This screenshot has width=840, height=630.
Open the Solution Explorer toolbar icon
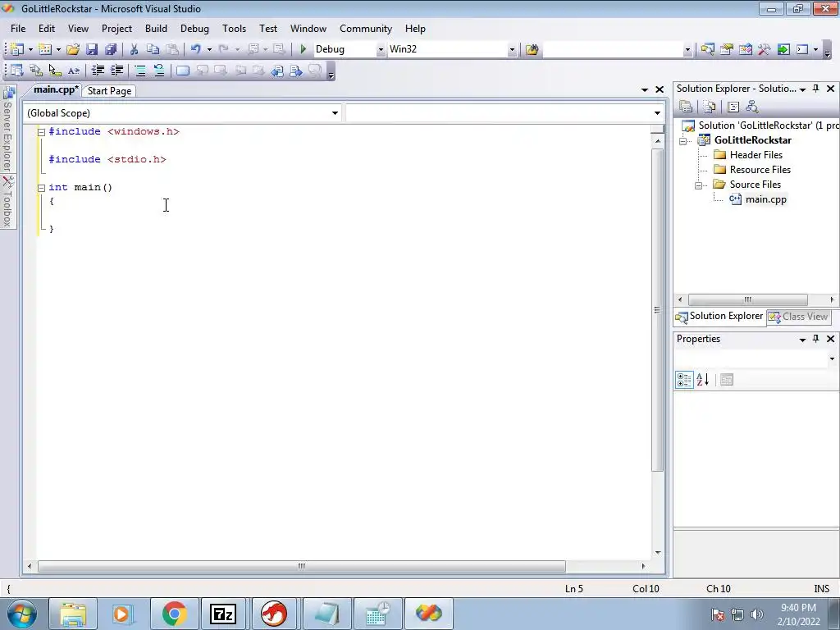(707, 49)
